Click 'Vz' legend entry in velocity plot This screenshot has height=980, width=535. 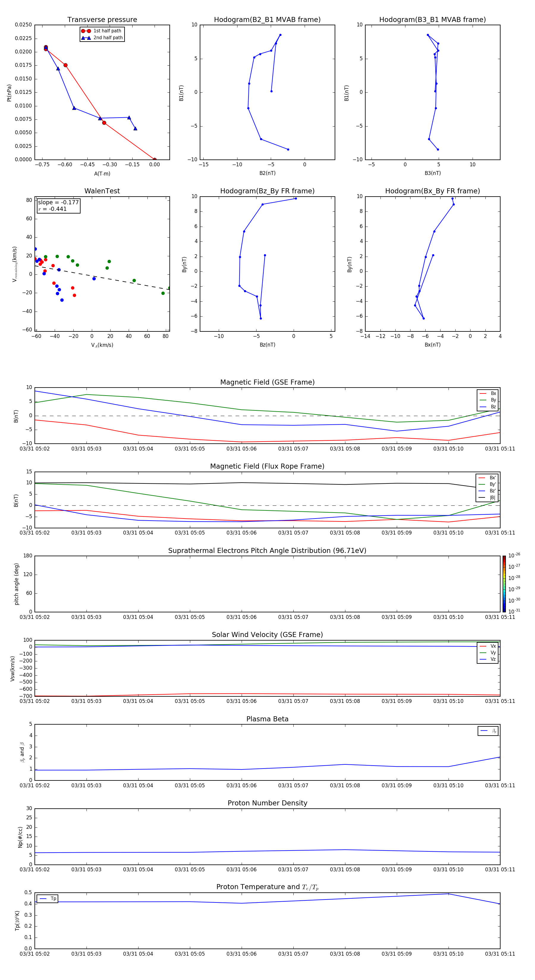[x=488, y=659]
